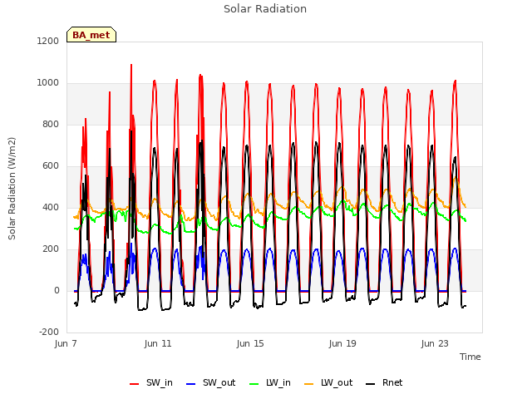Select the Jun 23 x-axis tick label
Image resolution: width=532 pixels, height=399 pixels.
coord(435,343)
